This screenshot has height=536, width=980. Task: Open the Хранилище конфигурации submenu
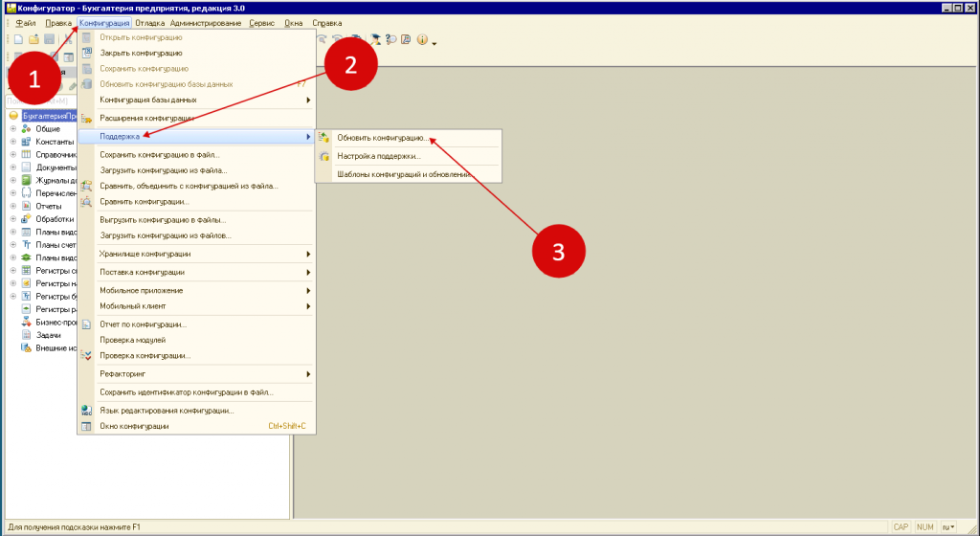[x=197, y=255]
